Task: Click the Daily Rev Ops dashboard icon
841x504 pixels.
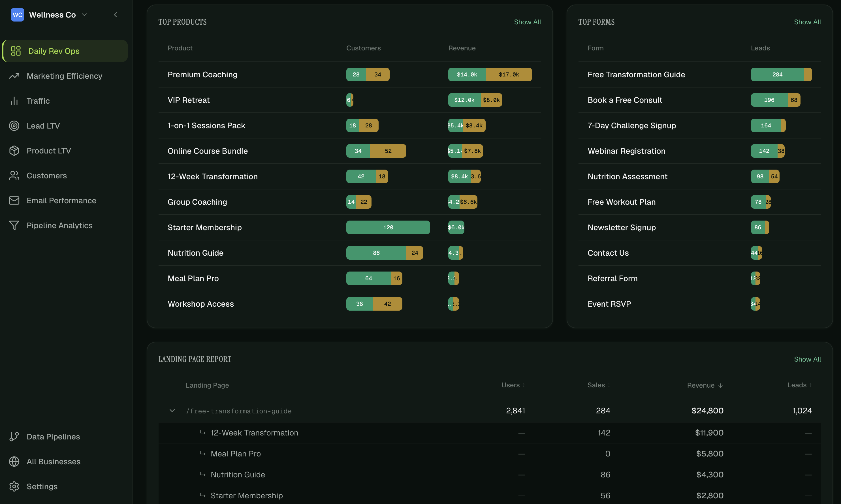Action: [x=16, y=51]
